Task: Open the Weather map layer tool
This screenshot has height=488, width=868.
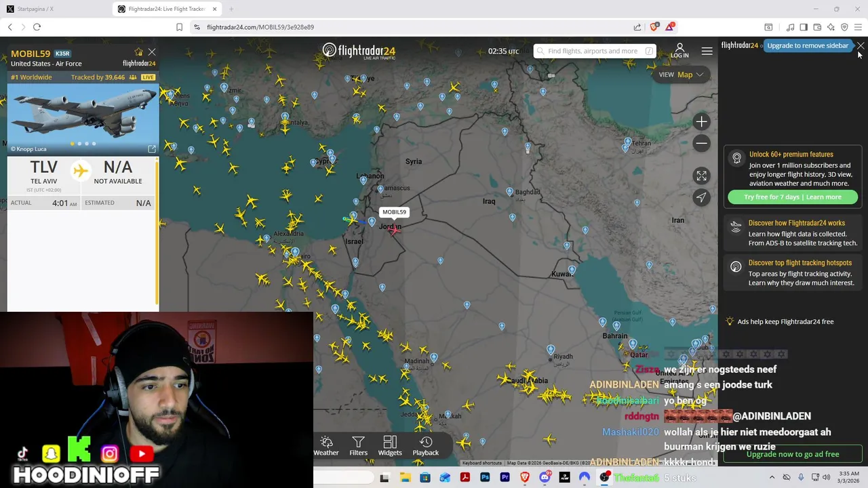Action: pos(326,446)
